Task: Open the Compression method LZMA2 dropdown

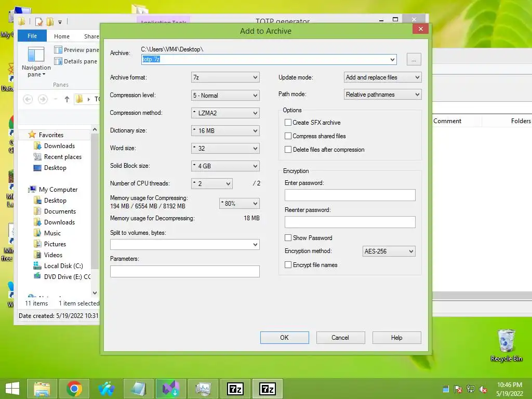Action: [225, 113]
